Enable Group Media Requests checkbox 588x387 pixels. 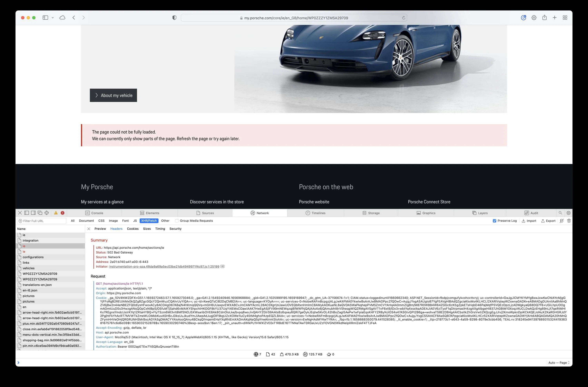(177, 221)
